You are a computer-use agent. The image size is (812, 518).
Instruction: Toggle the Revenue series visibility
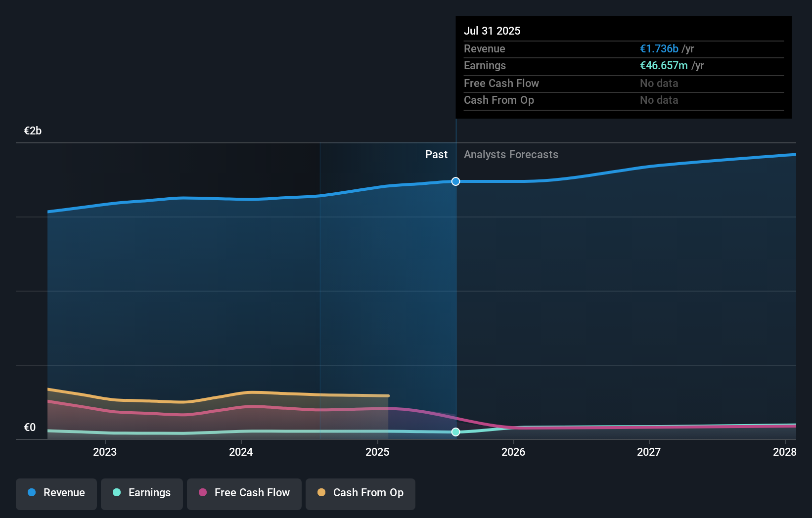[56, 493]
